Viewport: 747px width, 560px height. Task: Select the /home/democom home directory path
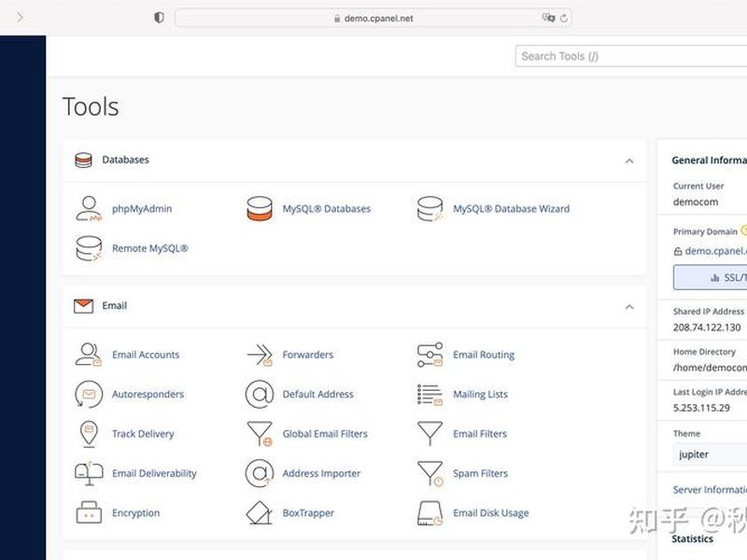point(710,368)
